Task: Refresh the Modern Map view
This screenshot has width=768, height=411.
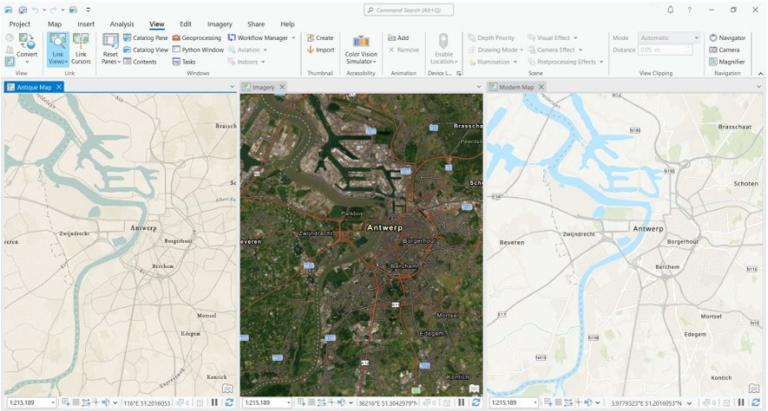Action: (x=756, y=403)
